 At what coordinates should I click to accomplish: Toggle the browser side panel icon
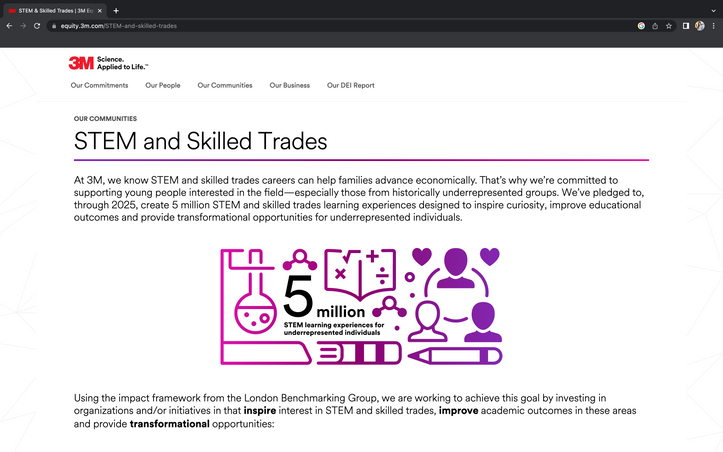coord(686,26)
